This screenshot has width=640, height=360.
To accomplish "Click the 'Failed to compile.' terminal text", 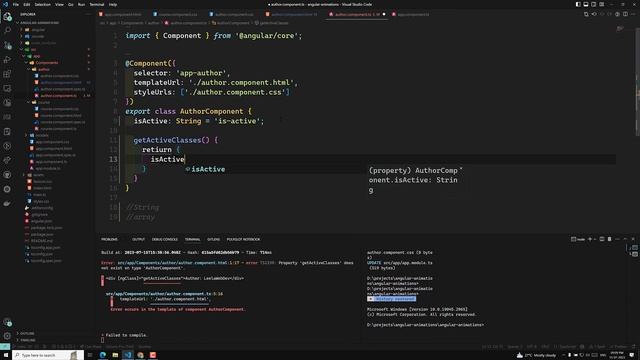I will click(x=126, y=335).
